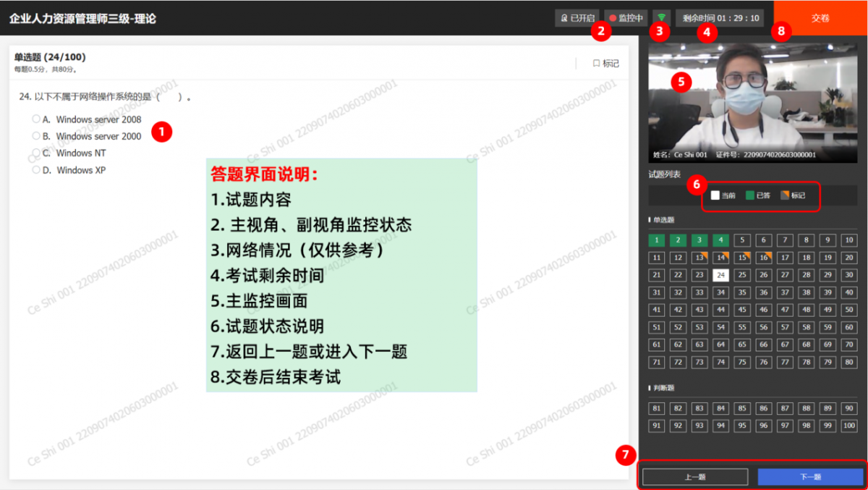Select option A Windows server 2008
This screenshot has width=868, height=490.
(36, 119)
